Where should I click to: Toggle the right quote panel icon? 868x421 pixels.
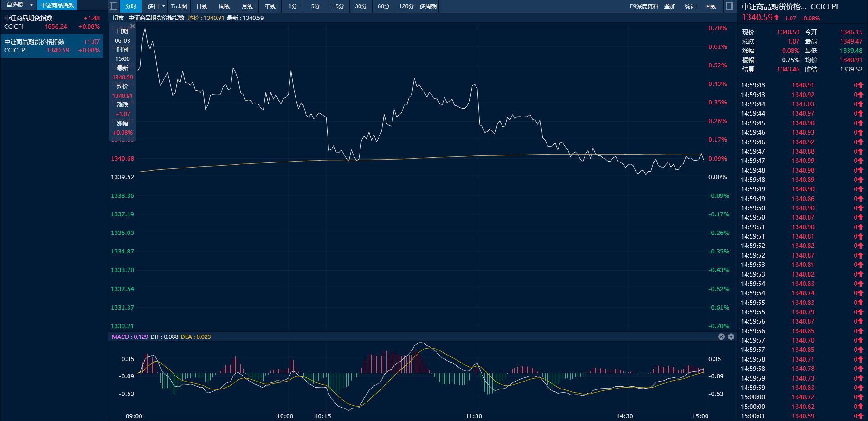tap(730, 6)
